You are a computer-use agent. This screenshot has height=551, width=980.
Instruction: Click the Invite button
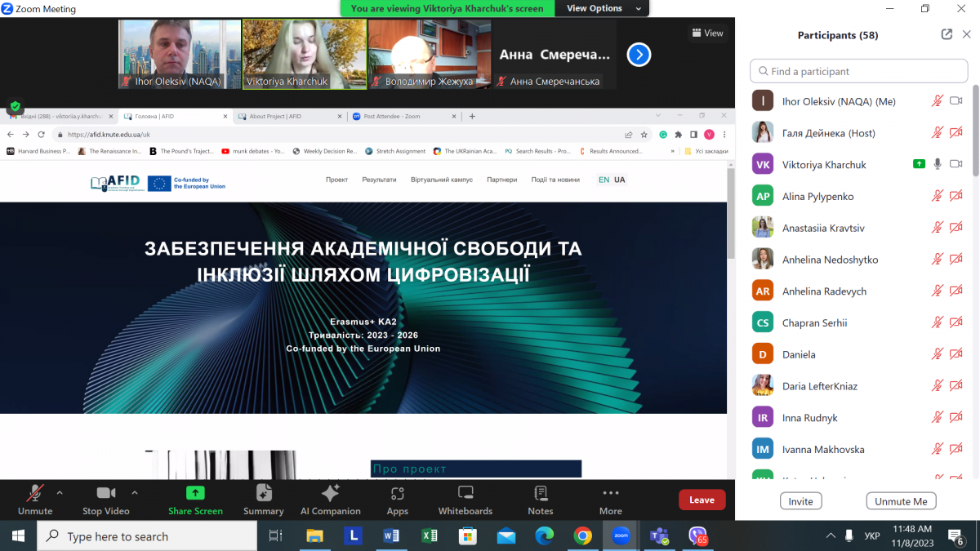click(x=800, y=500)
